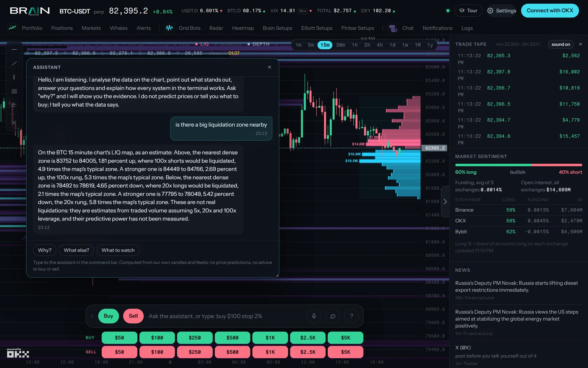Collapse the right sidebar with the chevron arrow
Screen dimensions: 588x368
[x=445, y=201]
